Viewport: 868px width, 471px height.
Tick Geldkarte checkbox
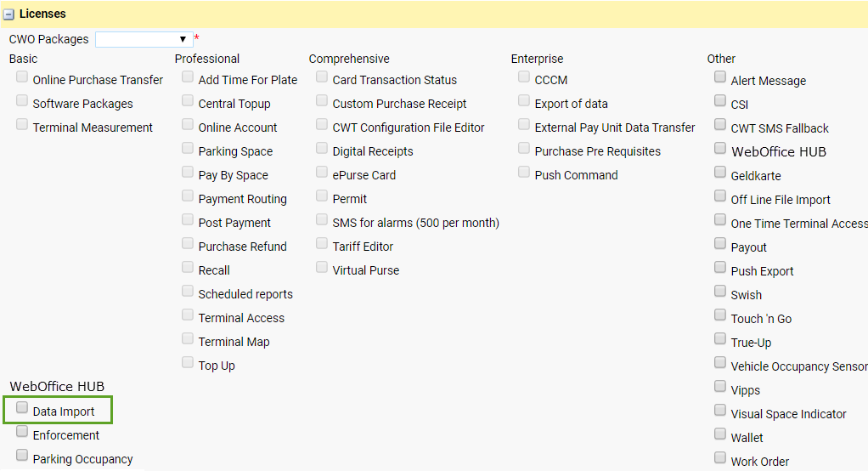pos(719,172)
